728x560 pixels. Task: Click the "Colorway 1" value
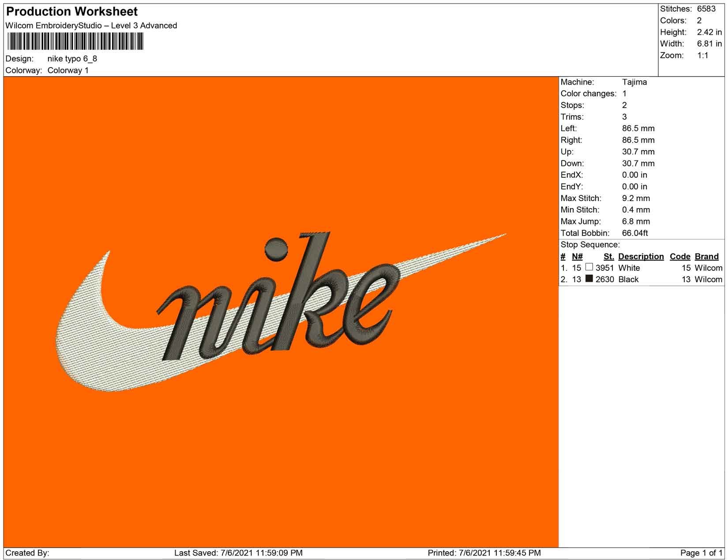click(x=68, y=70)
